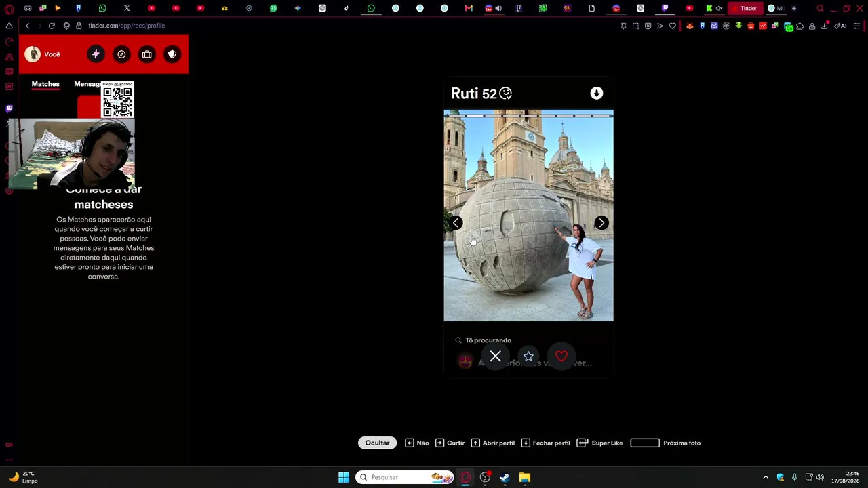Click the white down-arrow button beside Ruti's name
Viewport: 868px width, 488px height.
[x=597, y=94]
